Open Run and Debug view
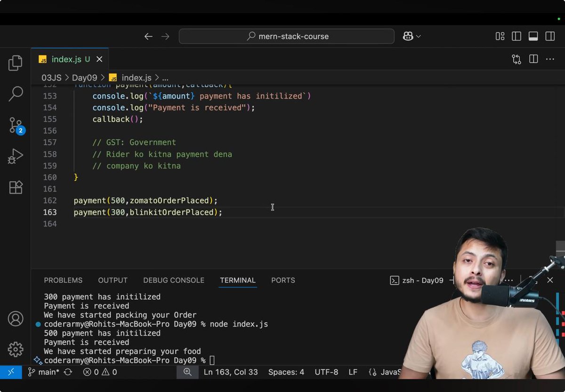 [x=16, y=156]
